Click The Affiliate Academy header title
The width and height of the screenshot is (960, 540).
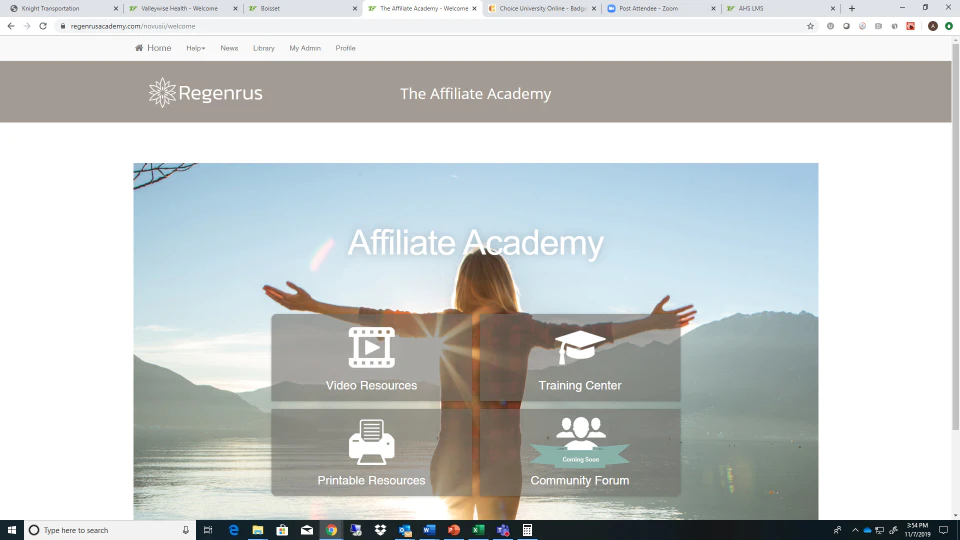click(476, 94)
